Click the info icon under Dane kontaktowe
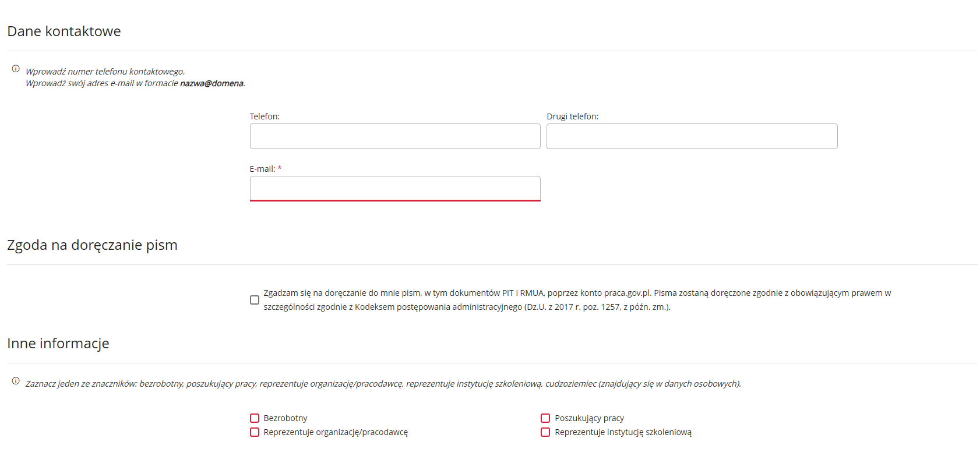This screenshot has width=980, height=456. tap(16, 69)
